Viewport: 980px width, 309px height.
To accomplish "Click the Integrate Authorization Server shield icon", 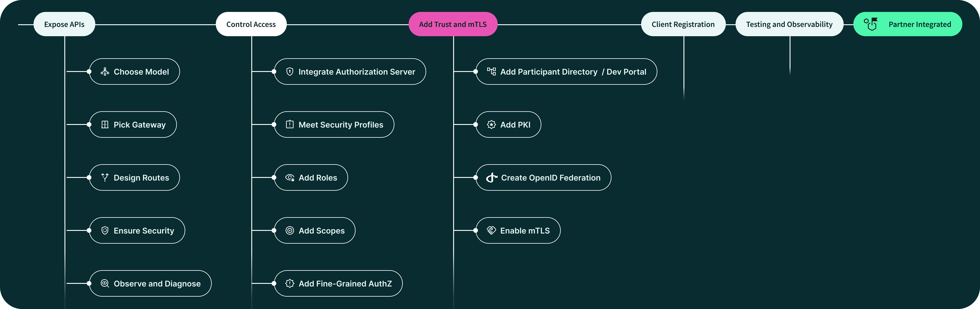I will pos(290,72).
